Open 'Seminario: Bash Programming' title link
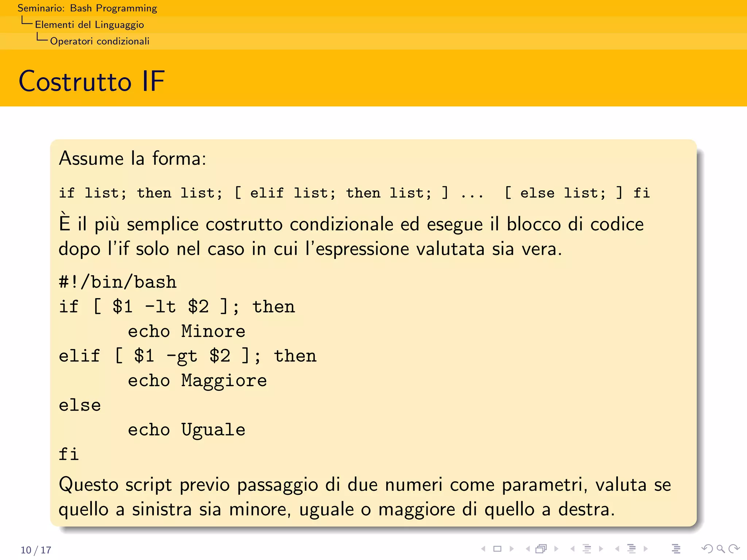Image resolution: width=747 pixels, height=560 pixels. click(x=87, y=8)
